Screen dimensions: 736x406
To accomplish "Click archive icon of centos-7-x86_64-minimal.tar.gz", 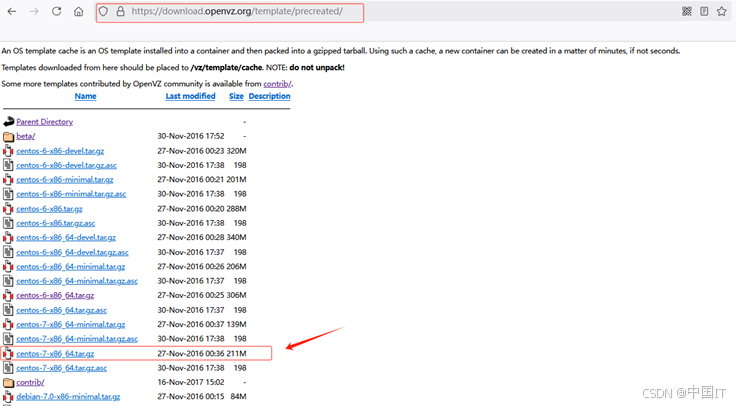I will (x=8, y=324).
